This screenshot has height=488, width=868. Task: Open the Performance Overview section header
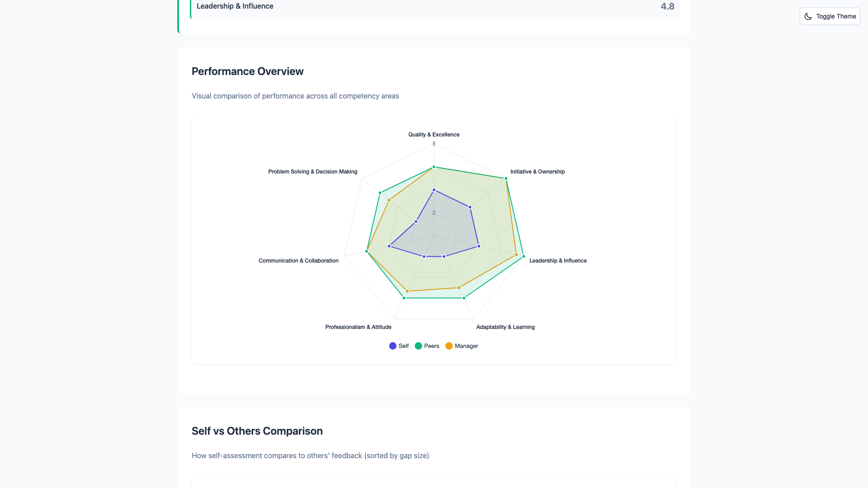[x=247, y=71]
